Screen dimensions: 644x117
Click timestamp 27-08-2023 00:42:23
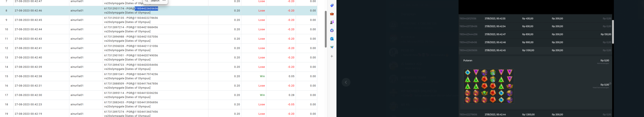pyautogui.click(x=29, y=104)
